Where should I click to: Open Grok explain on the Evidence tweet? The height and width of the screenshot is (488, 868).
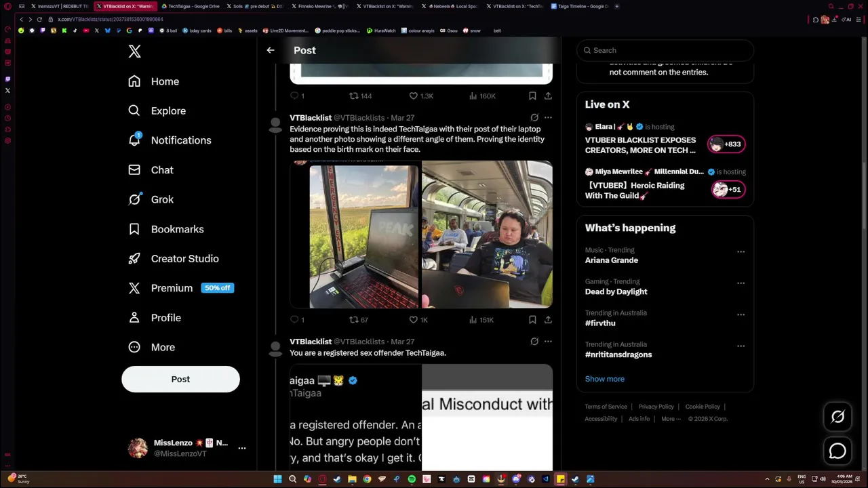click(534, 117)
